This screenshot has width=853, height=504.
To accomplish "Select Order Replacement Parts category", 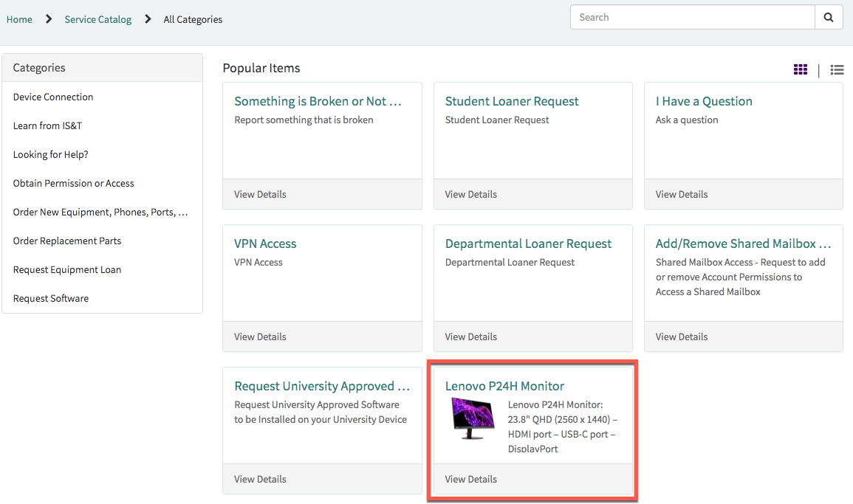I will pos(66,241).
